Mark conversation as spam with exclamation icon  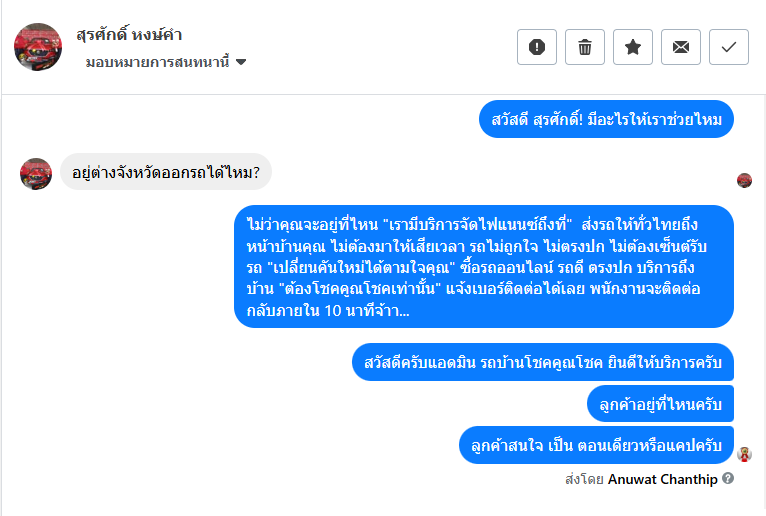point(537,47)
